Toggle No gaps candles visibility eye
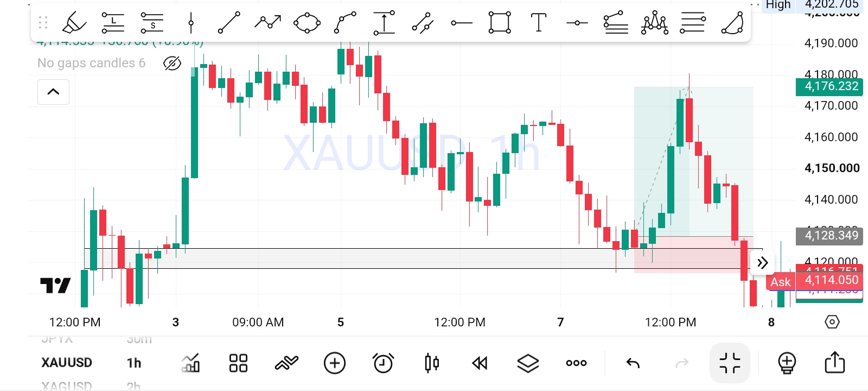868x391 pixels. click(x=172, y=64)
